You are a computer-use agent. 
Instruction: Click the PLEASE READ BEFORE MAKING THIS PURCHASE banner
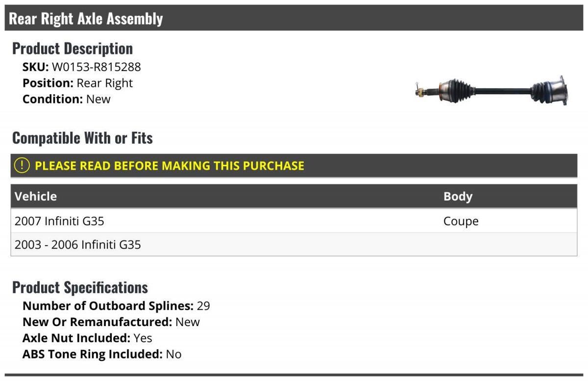coord(294,166)
